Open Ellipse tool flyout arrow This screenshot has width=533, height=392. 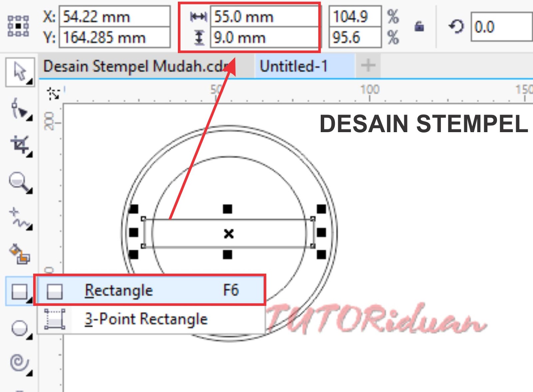click(30, 337)
